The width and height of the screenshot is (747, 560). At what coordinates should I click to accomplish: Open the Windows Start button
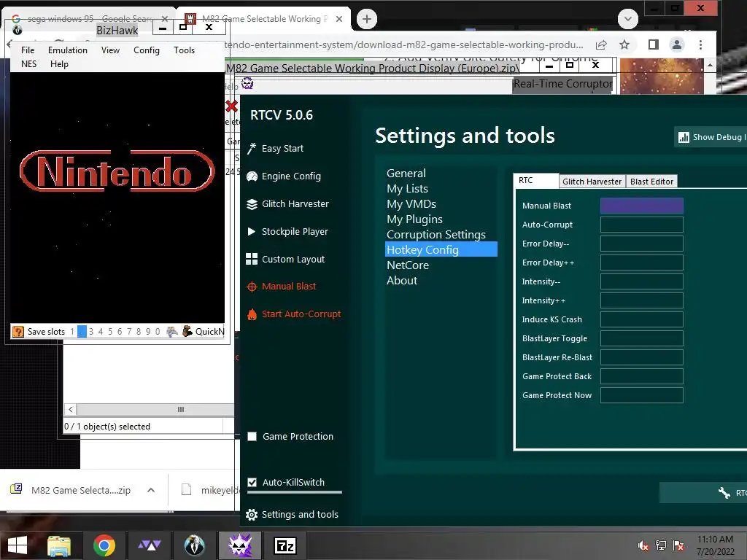18,545
